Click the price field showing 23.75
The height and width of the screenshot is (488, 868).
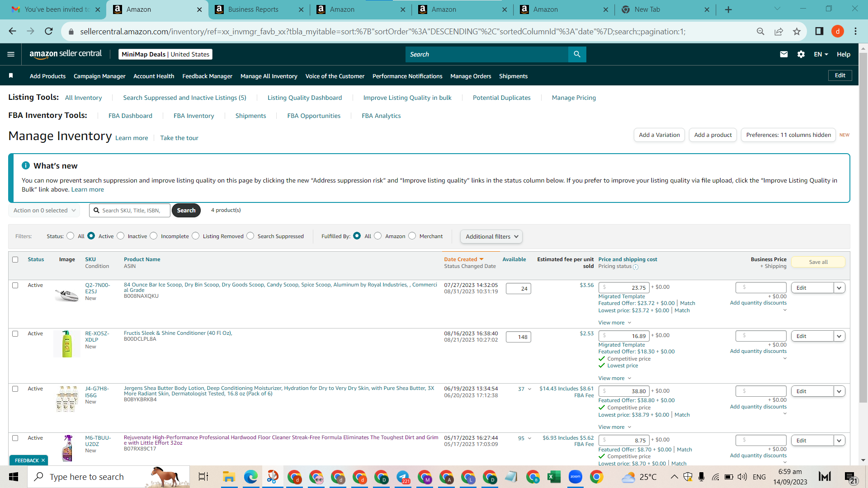[624, 287]
